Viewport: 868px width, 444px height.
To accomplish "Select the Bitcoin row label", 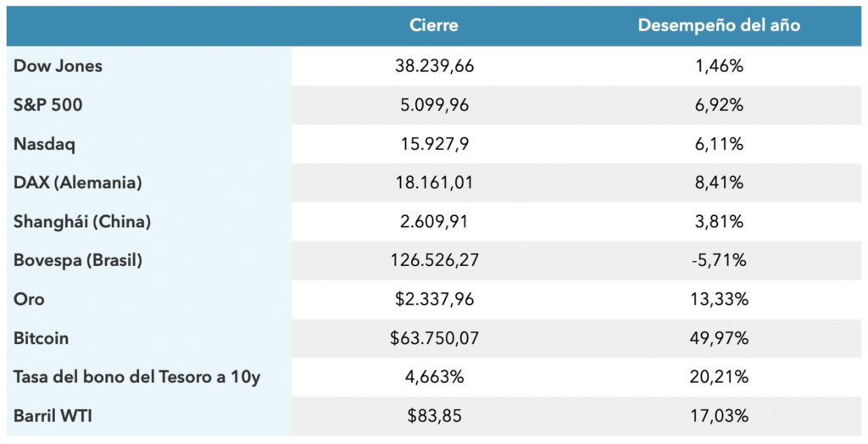I will pos(41,339).
